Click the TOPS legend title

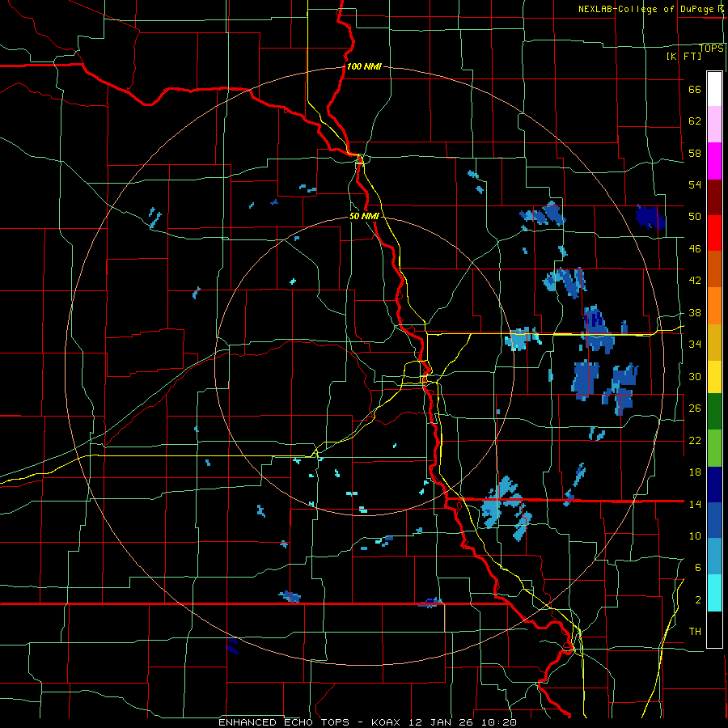[x=711, y=48]
